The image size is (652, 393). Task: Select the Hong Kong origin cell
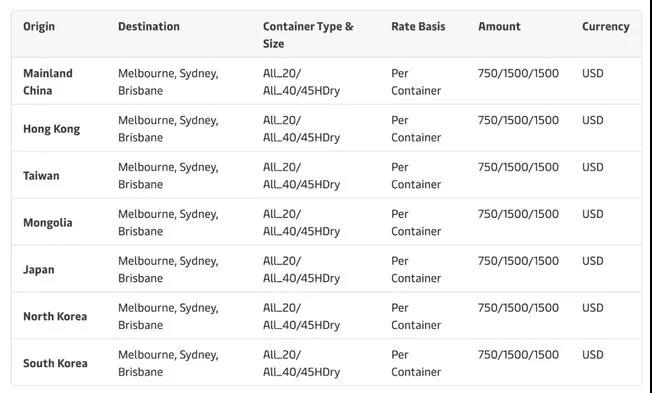pos(52,129)
